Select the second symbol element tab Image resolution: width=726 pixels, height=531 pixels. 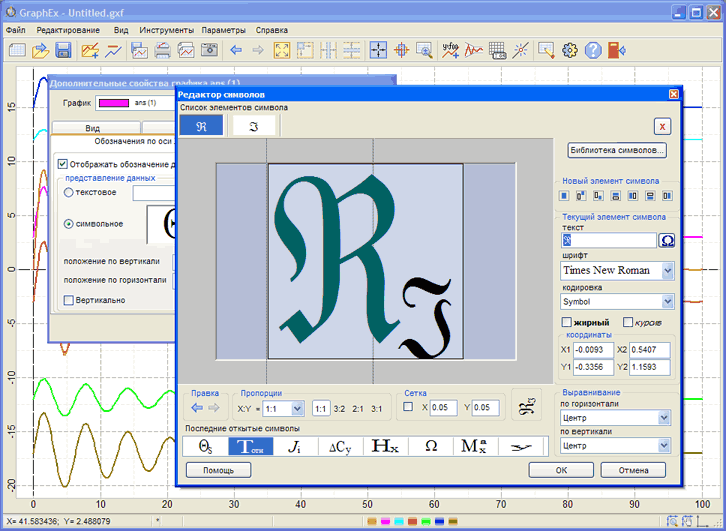pos(254,125)
